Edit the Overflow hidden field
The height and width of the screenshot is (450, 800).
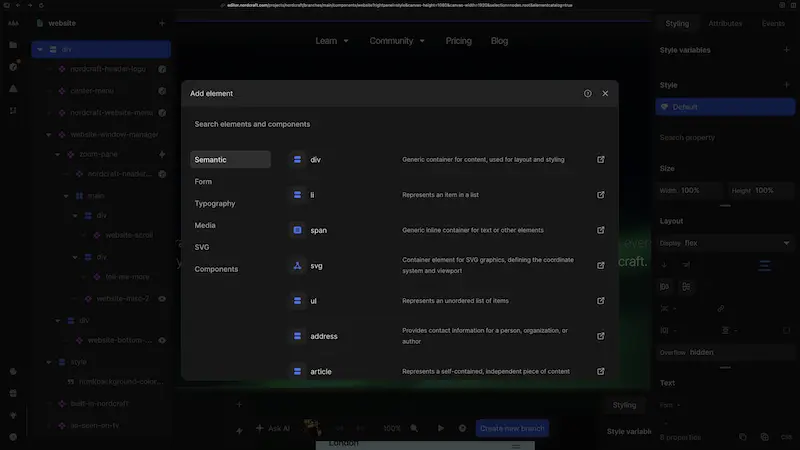[x=725, y=353]
